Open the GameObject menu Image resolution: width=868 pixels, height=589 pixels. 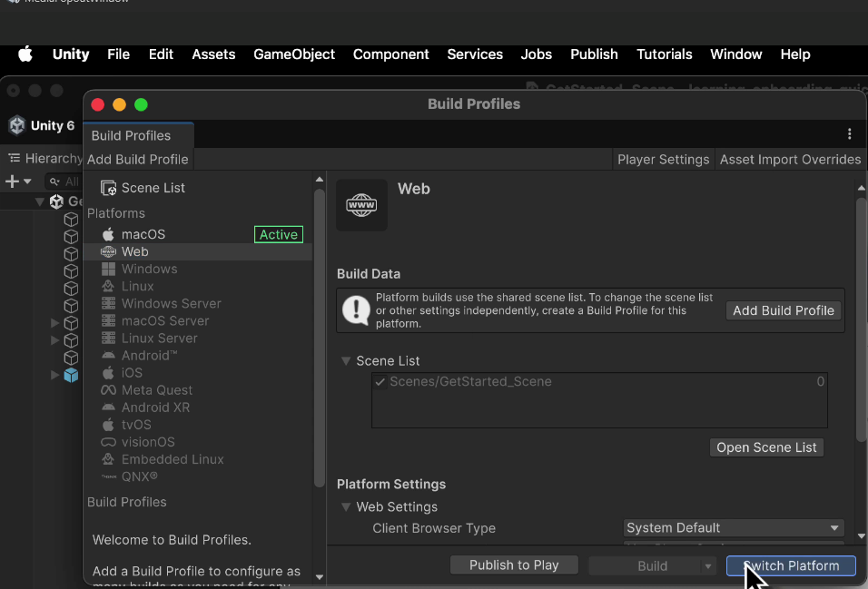point(294,54)
